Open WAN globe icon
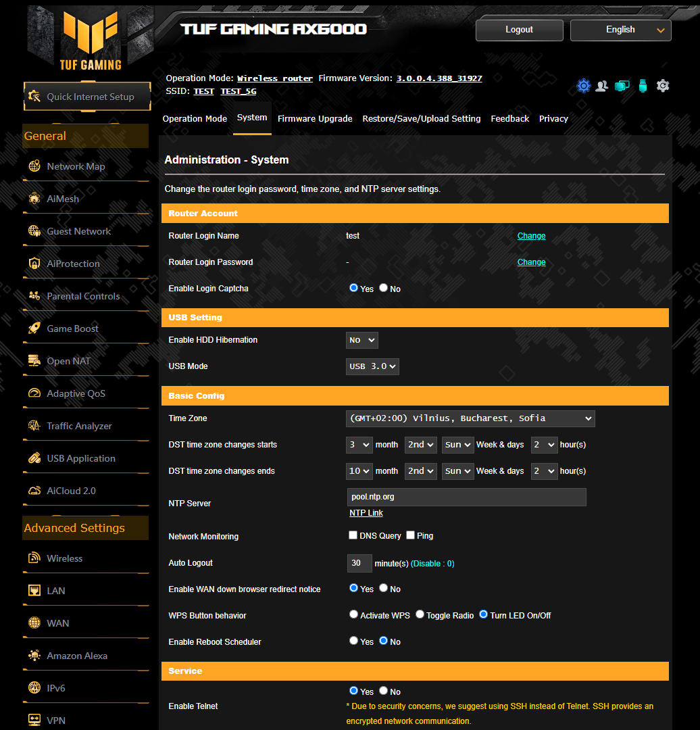This screenshot has width=700, height=730. coord(34,623)
